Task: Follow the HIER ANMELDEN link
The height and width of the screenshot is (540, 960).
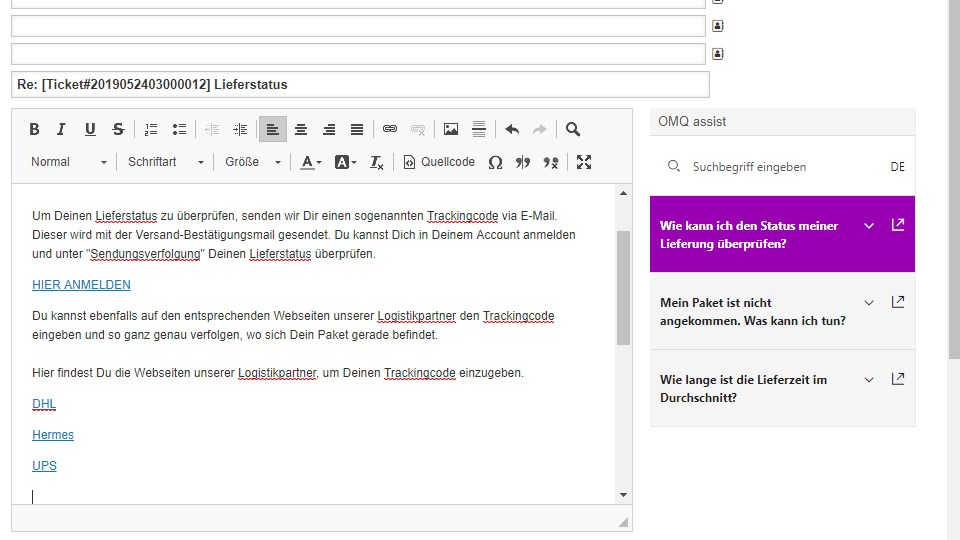Action: (81, 285)
